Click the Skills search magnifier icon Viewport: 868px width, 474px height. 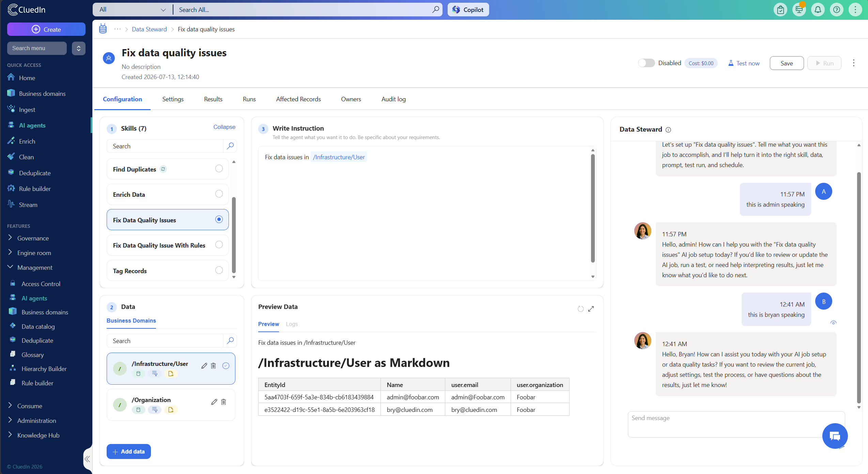[x=230, y=146]
